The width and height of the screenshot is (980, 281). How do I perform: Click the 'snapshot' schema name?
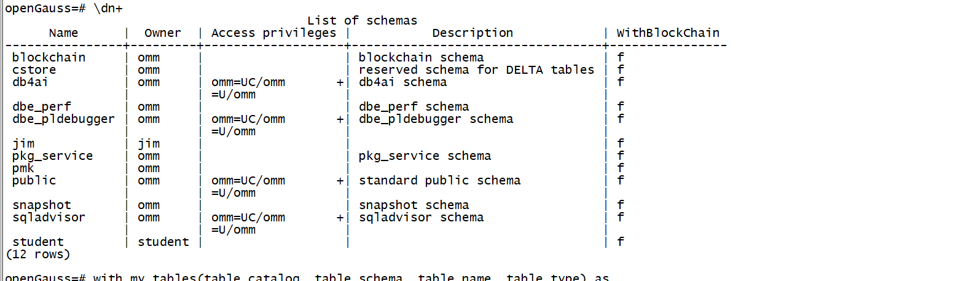[x=41, y=205]
